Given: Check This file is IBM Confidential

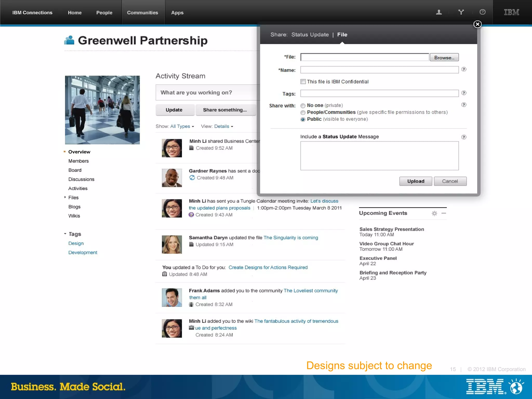Looking at the screenshot, I should point(303,82).
